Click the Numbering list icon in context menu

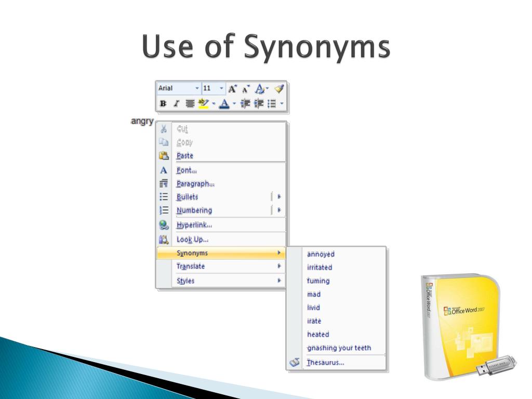click(x=164, y=210)
